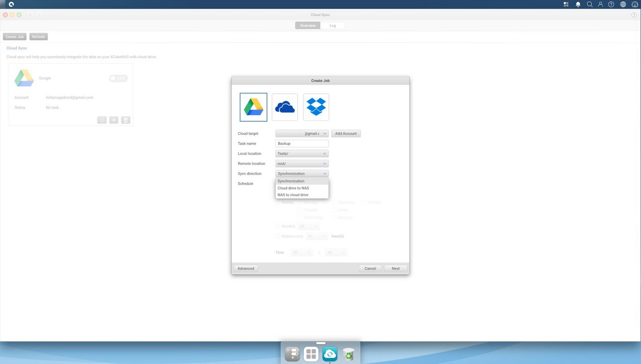Click the trash delete icon on Google card
Viewport: 641px width, 364px height.
126,120
